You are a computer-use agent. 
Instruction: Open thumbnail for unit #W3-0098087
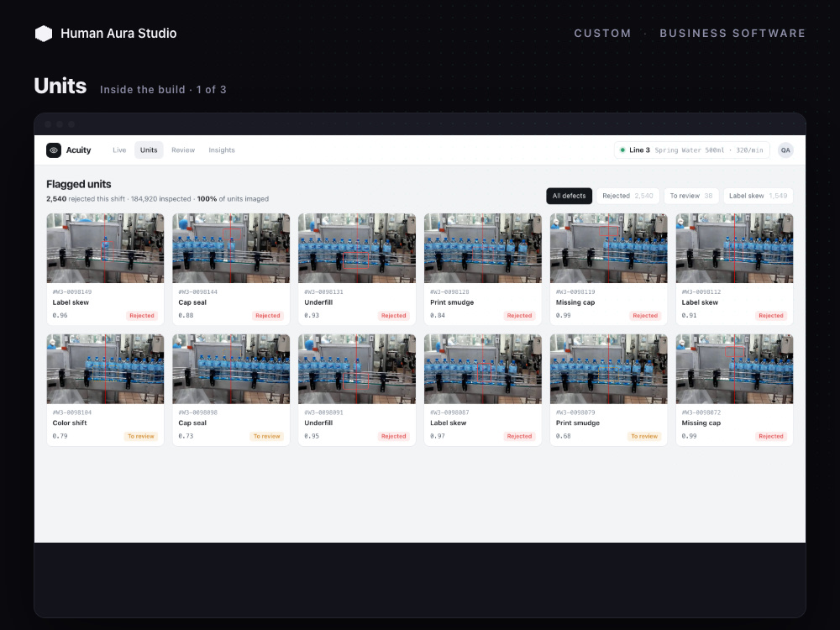(483, 369)
